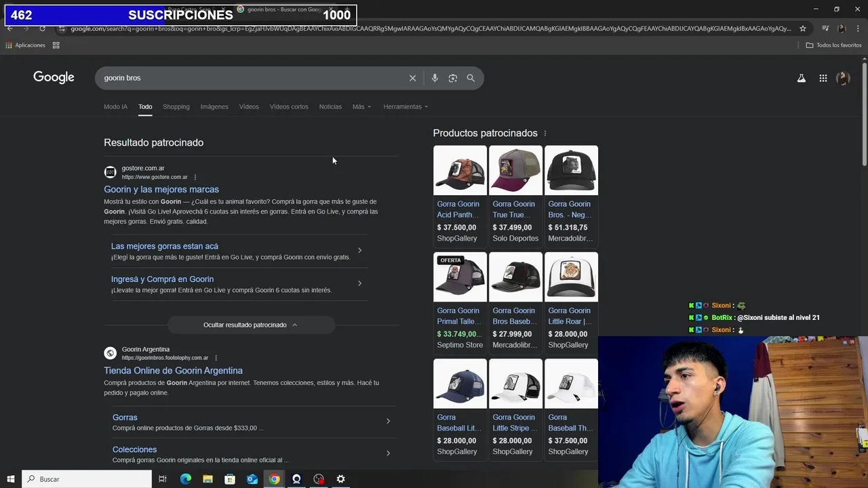This screenshot has height=488, width=868.
Task: Expand 'Ingresá y Comprá en Goorin' arrow
Action: tap(359, 283)
